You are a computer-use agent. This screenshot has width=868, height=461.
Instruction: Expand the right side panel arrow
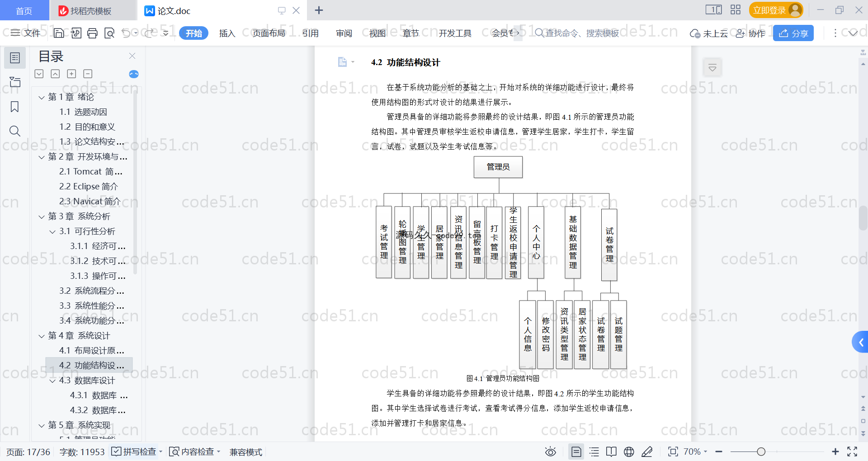pos(860,342)
